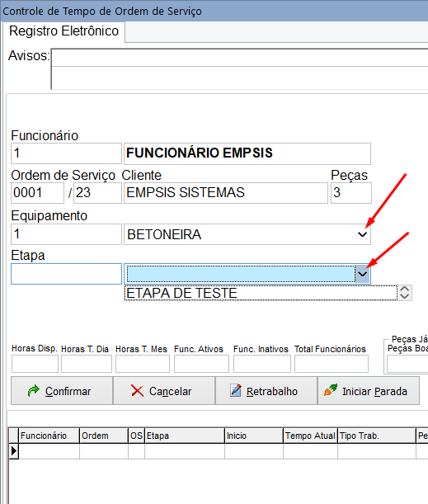Click the Retrabalho button label
Viewport: 428px width, 504px height.
pos(272,391)
